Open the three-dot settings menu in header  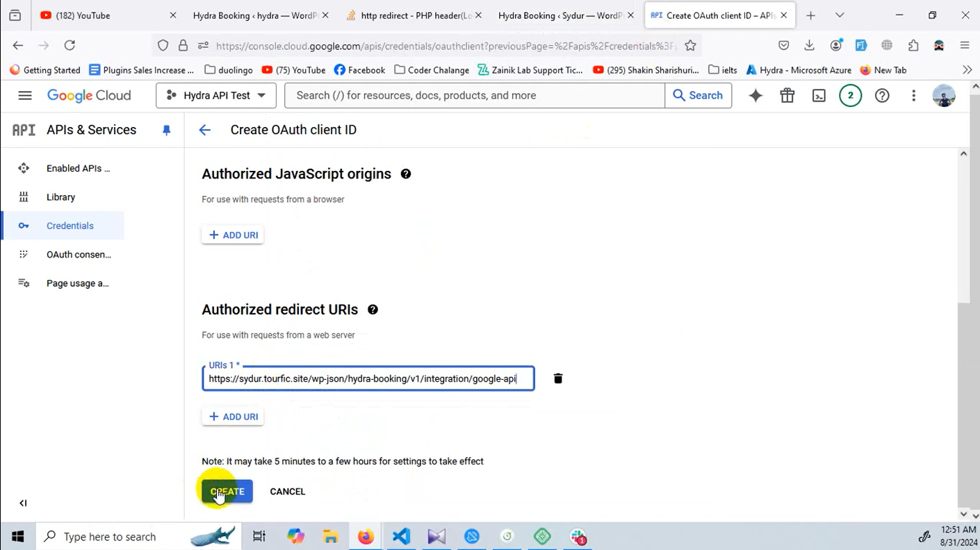(x=913, y=96)
